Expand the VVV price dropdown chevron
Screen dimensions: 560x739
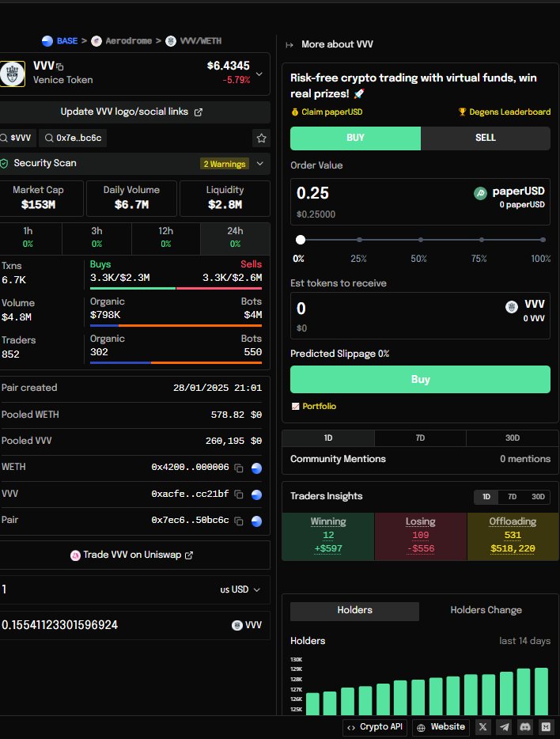(x=259, y=74)
